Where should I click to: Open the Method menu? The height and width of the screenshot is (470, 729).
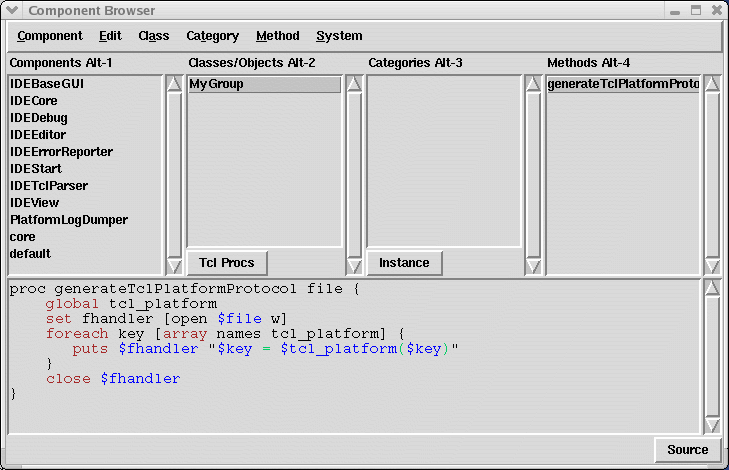(x=277, y=36)
